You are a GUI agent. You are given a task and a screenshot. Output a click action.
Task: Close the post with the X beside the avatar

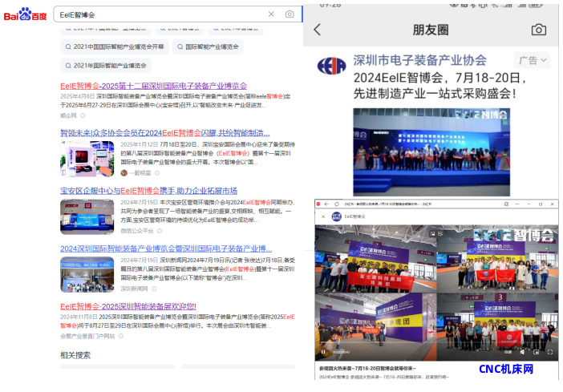pyautogui.click(x=323, y=216)
